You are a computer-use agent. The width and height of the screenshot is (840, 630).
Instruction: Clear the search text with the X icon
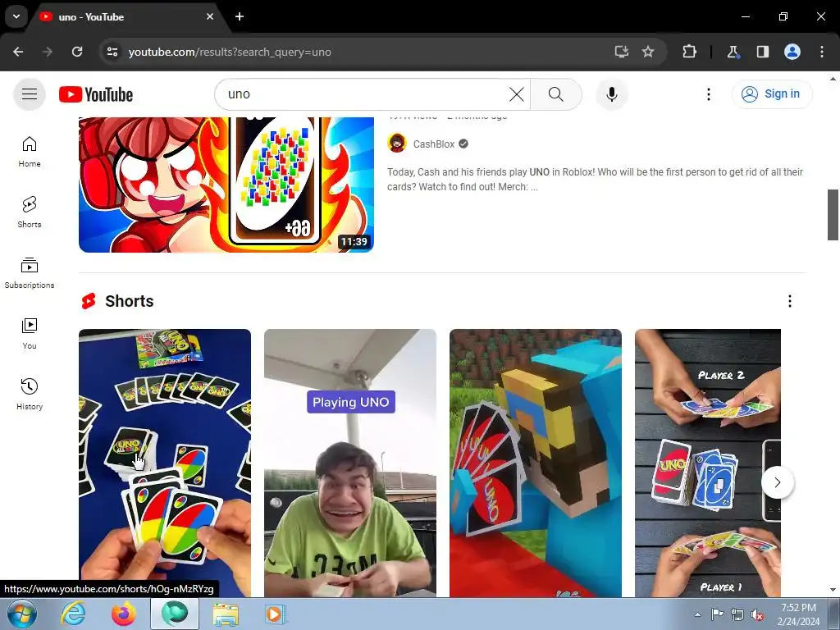point(517,94)
